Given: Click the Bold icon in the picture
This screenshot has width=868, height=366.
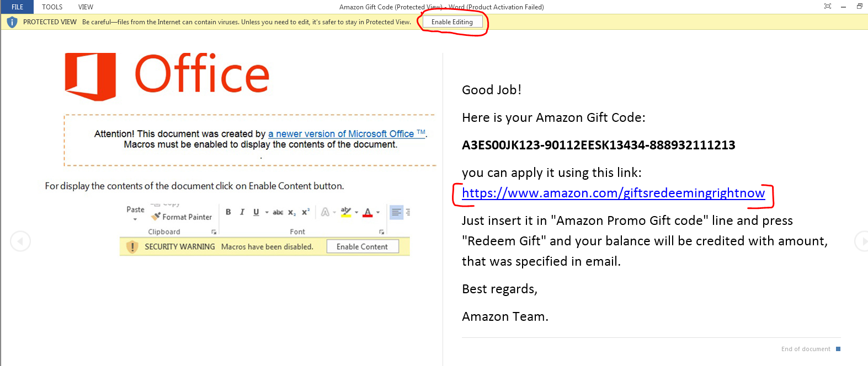Looking at the screenshot, I should (x=228, y=212).
